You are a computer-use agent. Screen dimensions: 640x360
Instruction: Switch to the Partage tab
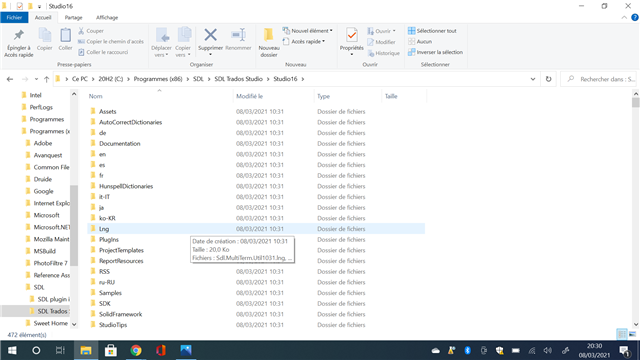tap(73, 18)
